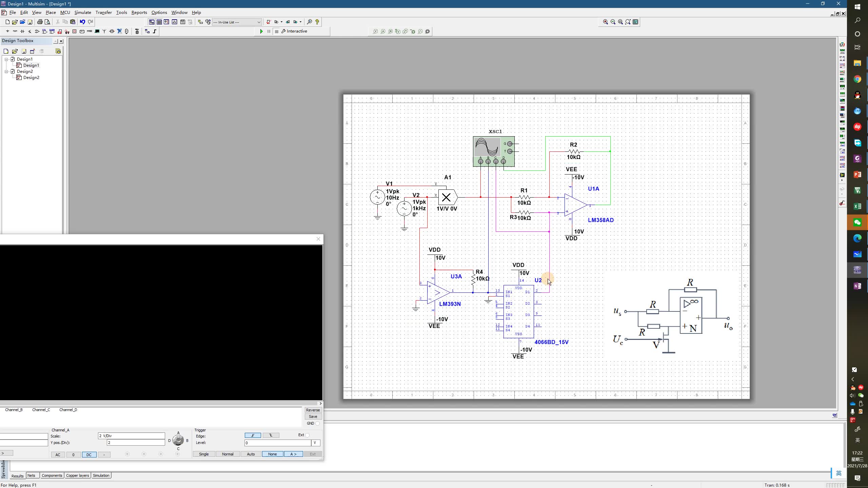Image resolution: width=868 pixels, height=488 pixels.
Task: Run Electrical Rules Check icon
Action: [269, 22]
